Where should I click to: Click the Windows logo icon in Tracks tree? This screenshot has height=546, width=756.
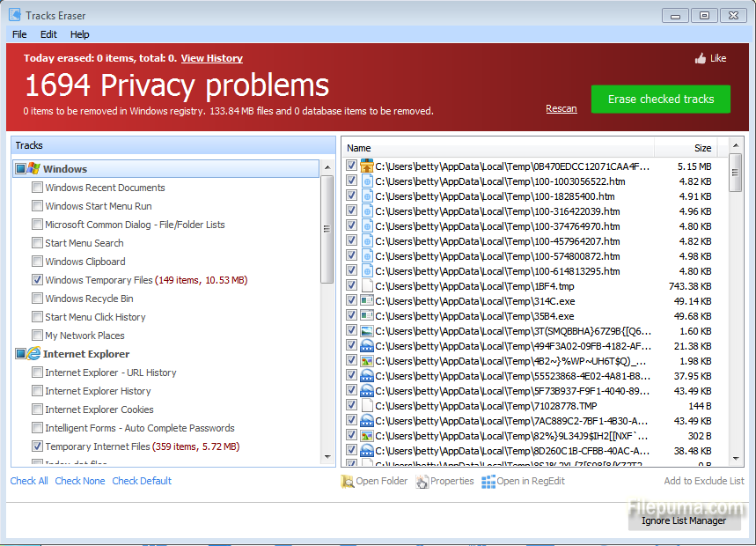33,169
